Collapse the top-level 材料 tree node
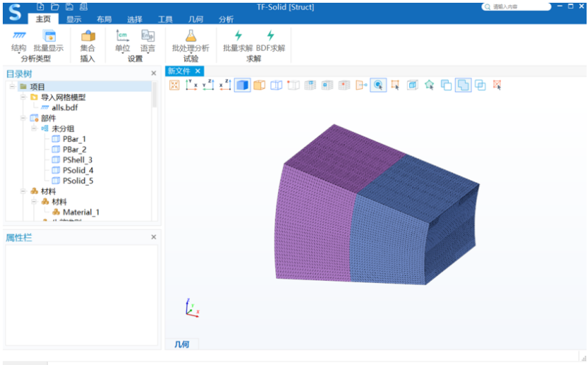 pyautogui.click(x=23, y=191)
